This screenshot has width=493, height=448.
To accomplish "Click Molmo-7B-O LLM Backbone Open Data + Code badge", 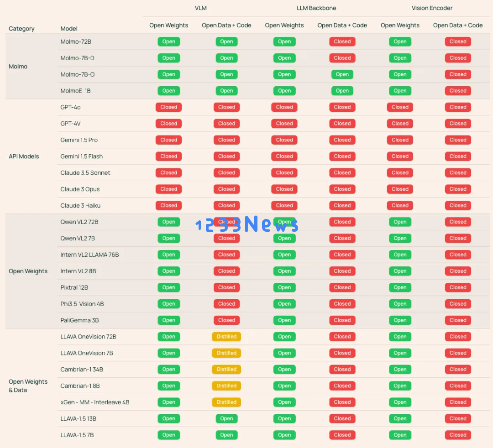I will pyautogui.click(x=342, y=74).
